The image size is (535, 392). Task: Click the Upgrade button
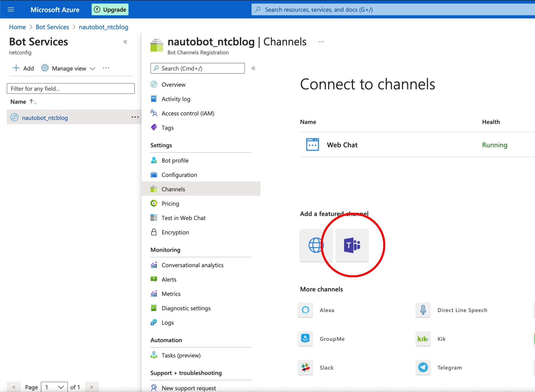click(x=110, y=9)
